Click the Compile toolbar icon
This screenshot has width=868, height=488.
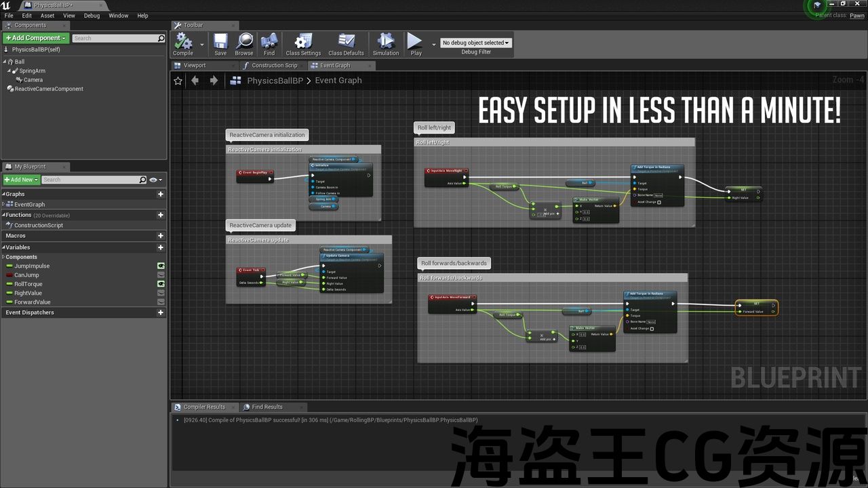tap(183, 42)
